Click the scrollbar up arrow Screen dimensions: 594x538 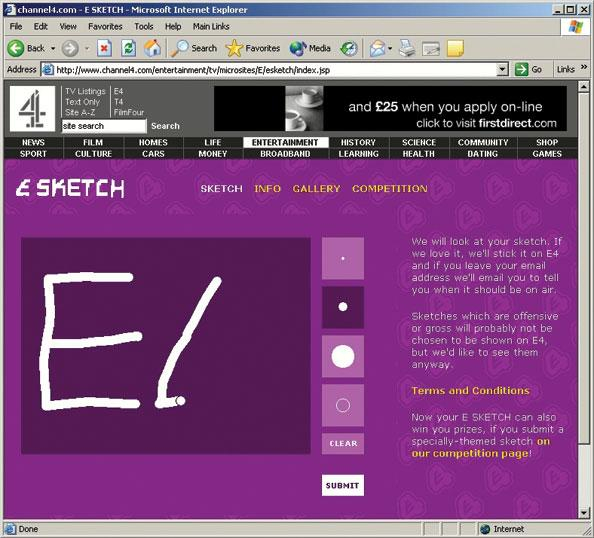click(583, 87)
